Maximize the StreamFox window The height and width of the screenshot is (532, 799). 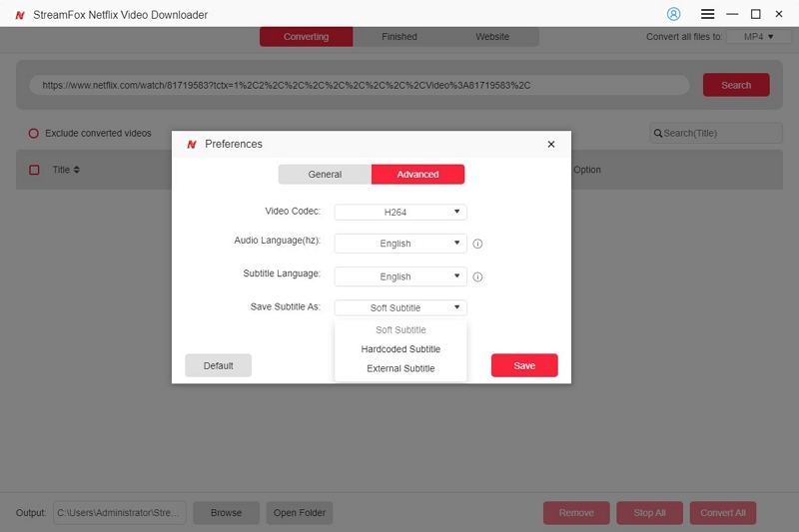coord(756,14)
